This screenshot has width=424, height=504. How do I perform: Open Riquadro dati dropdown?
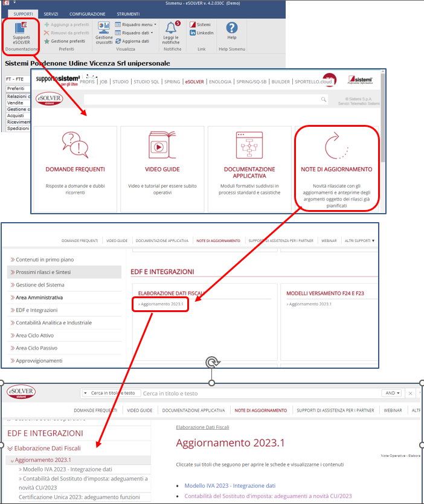134,33
